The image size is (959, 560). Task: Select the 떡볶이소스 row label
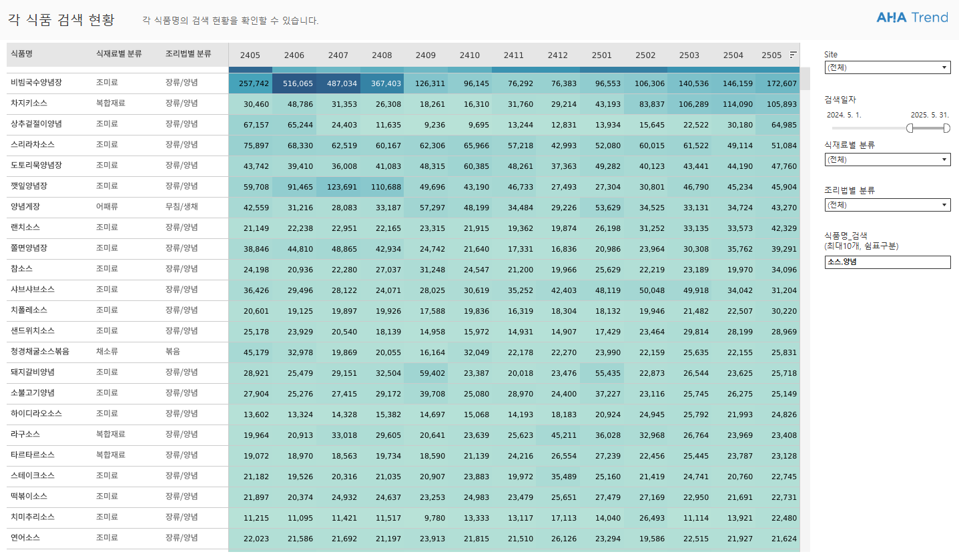29,497
